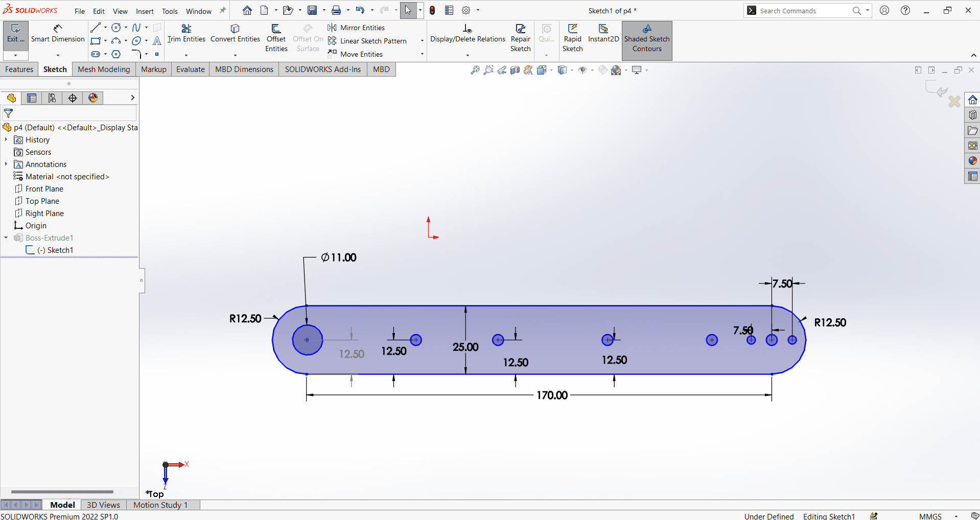This screenshot has height=520, width=980.
Task: Select the Circle sketch tool
Action: coord(116,28)
